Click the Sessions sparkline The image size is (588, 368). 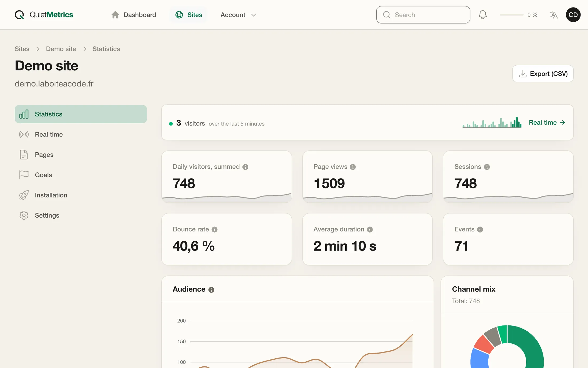[508, 198]
